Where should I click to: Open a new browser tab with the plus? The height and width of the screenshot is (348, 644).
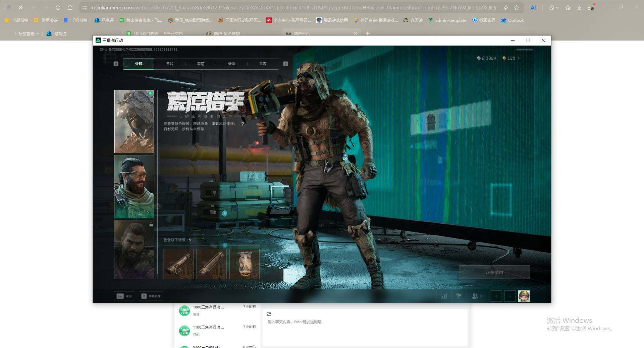click(x=368, y=33)
